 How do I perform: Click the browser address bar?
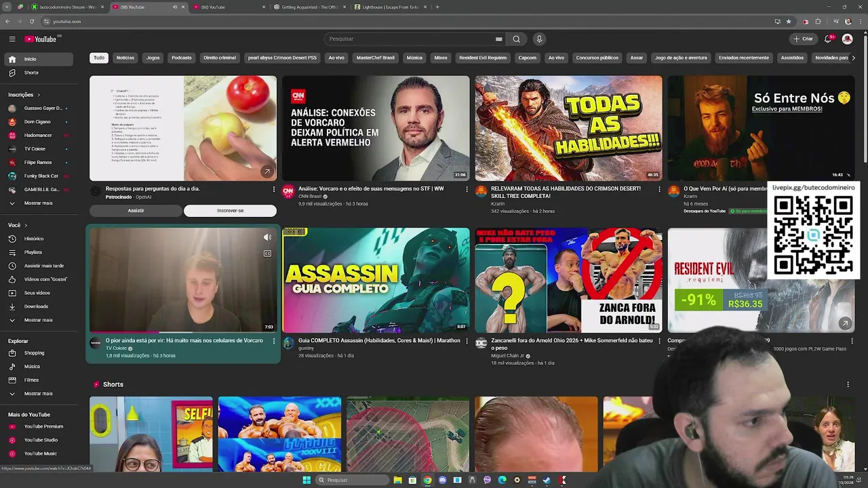tap(407, 21)
